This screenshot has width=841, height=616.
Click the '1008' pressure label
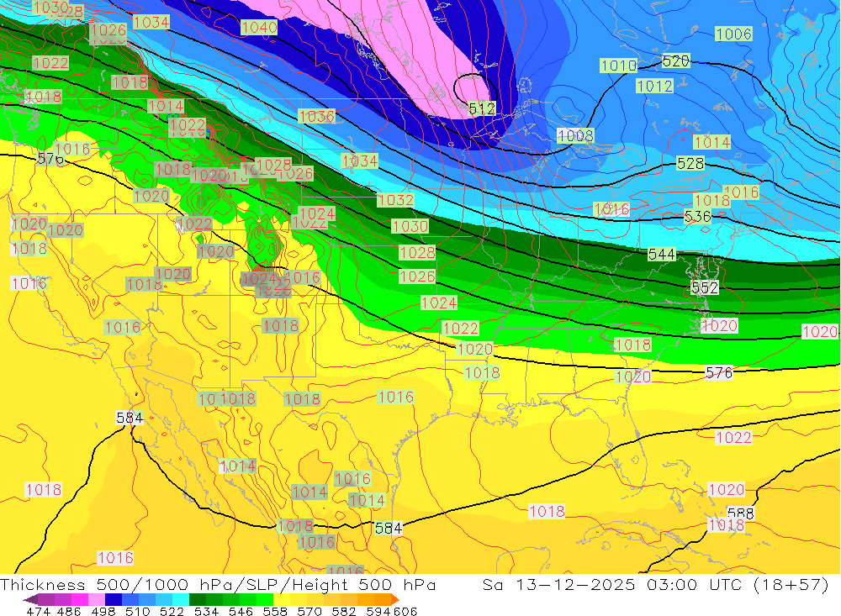575,135
